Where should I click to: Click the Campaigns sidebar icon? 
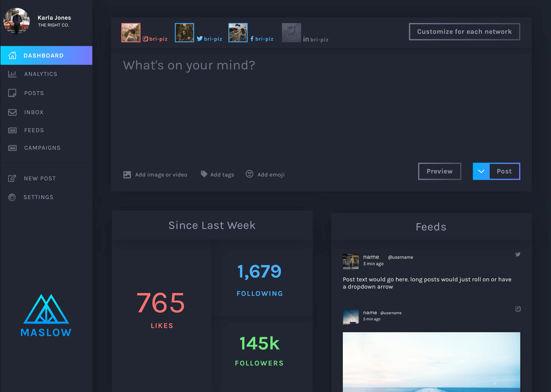[x=12, y=148]
